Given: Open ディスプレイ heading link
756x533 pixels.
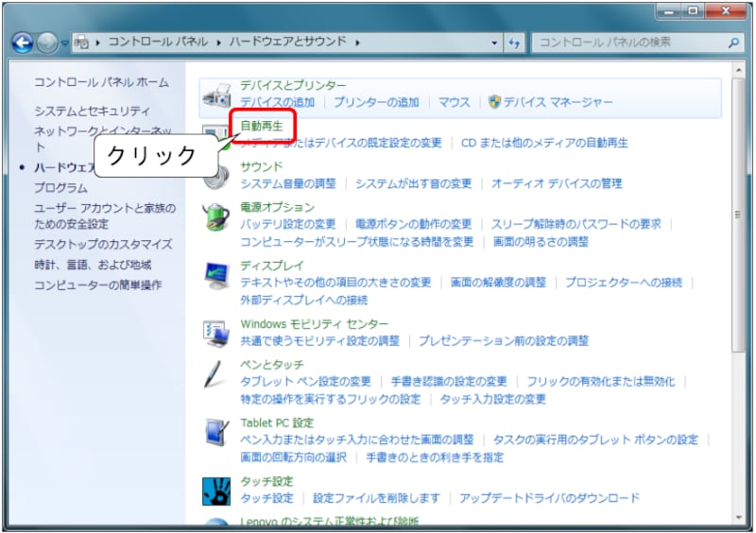Looking at the screenshot, I should 272,266.
